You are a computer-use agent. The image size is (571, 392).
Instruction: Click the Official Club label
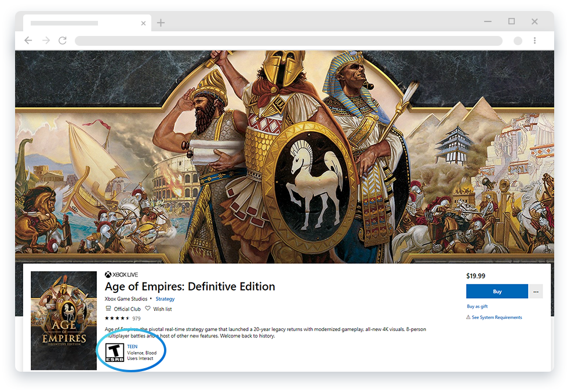tap(127, 309)
